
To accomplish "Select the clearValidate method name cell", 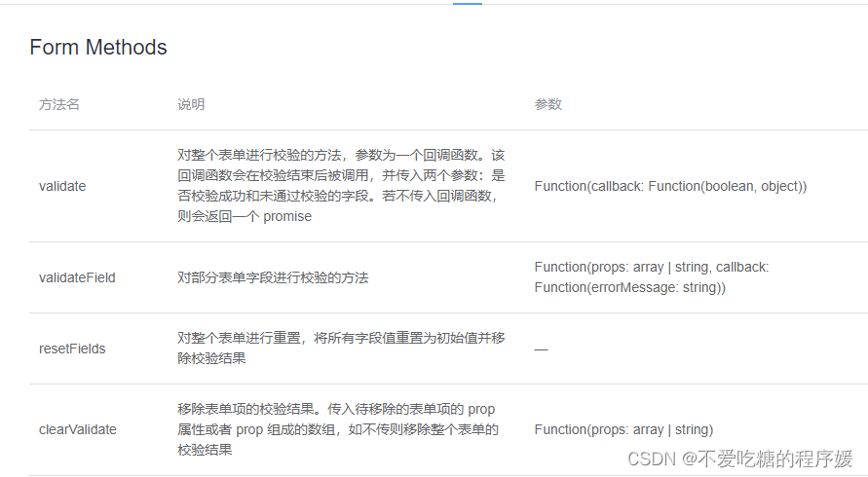I will tap(78, 430).
